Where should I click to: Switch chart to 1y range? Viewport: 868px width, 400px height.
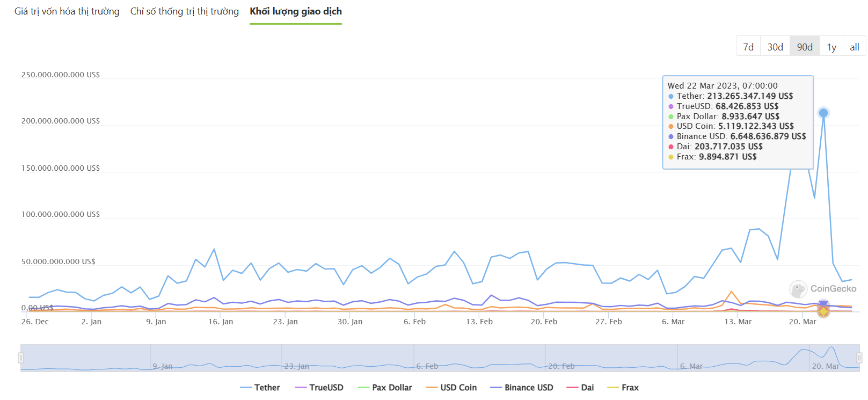(x=831, y=47)
